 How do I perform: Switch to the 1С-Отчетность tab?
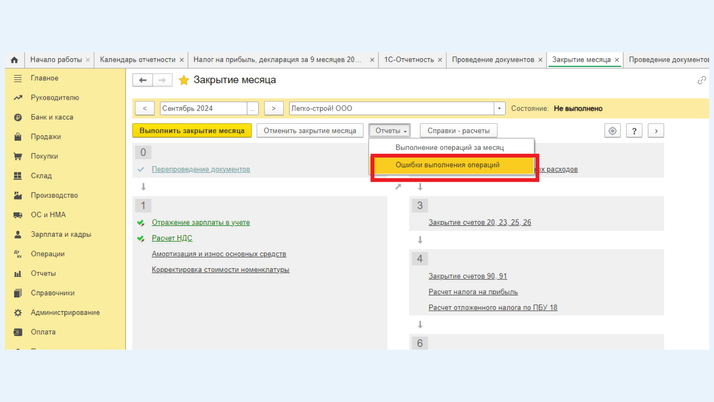pyautogui.click(x=408, y=60)
